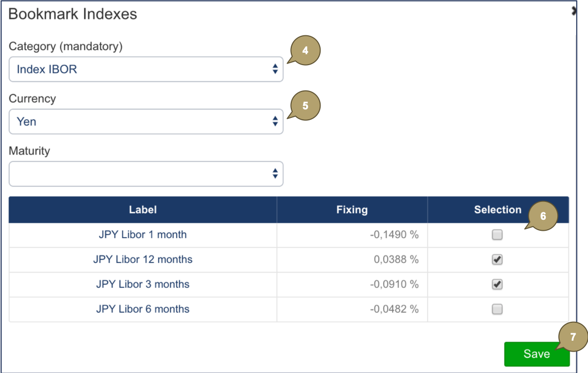Viewport: 588px width, 373px height.
Task: Open the Category dropdown showing Index IBOR
Action: 146,69
